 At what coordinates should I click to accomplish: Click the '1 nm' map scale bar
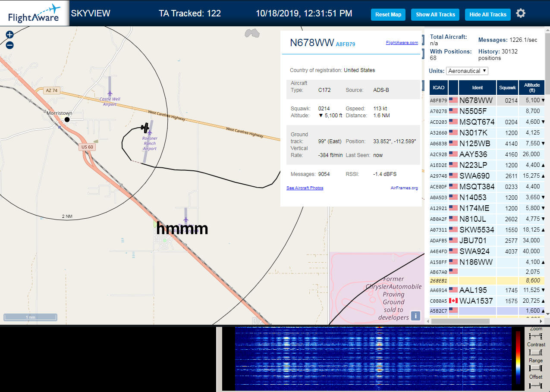[31, 317]
